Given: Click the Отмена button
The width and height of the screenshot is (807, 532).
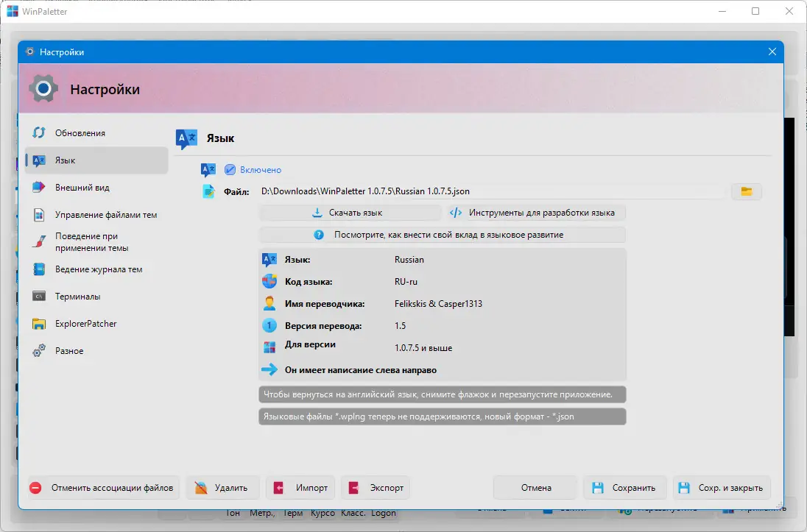Looking at the screenshot, I should [535, 488].
